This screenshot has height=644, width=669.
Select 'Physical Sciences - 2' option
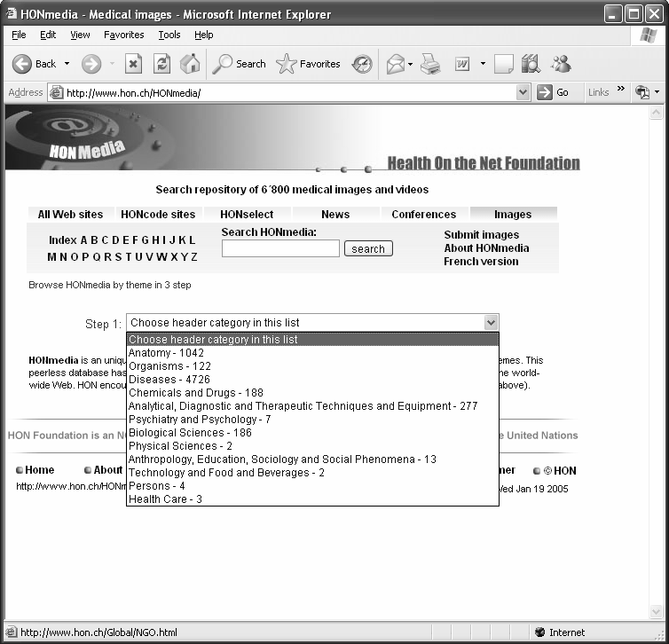(x=312, y=445)
